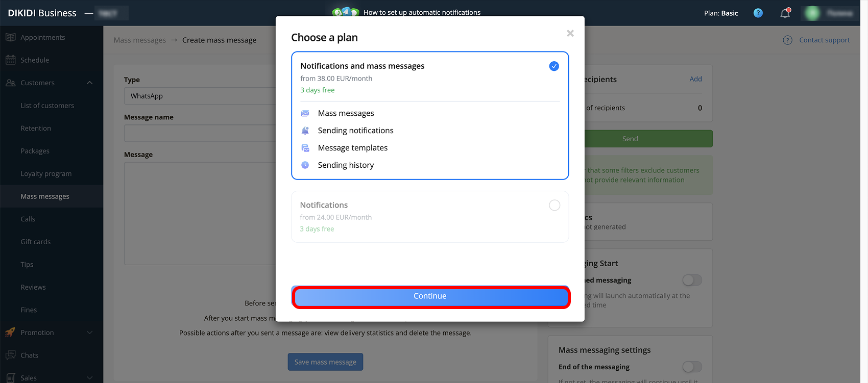Click the Customers people icon
The height and width of the screenshot is (383, 868).
click(x=10, y=83)
